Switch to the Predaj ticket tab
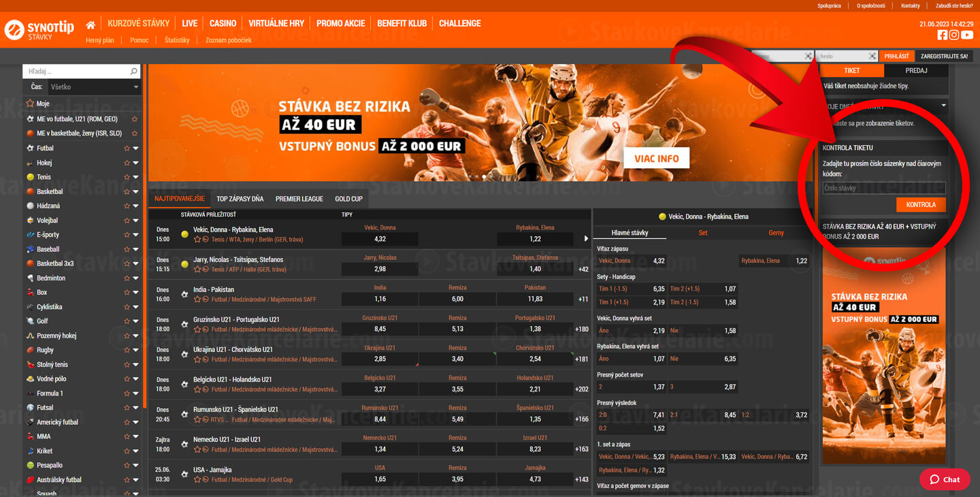 (916, 71)
